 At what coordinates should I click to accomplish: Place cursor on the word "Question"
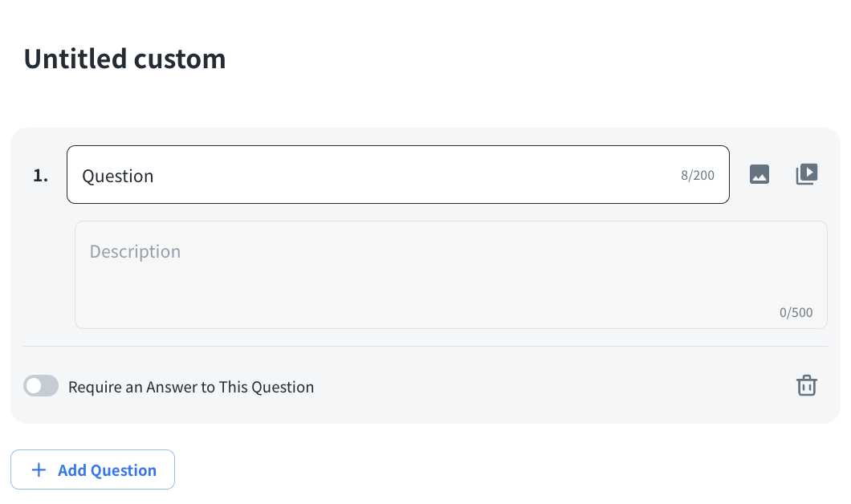pos(118,176)
